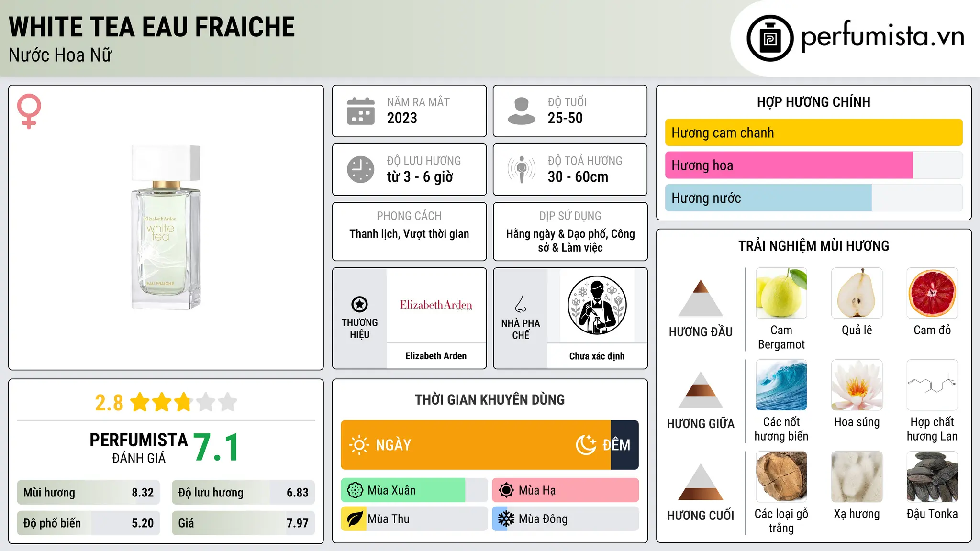980x551 pixels.
Task: Click the snowflake icon for Mùa Đông
Action: pyautogui.click(x=506, y=519)
